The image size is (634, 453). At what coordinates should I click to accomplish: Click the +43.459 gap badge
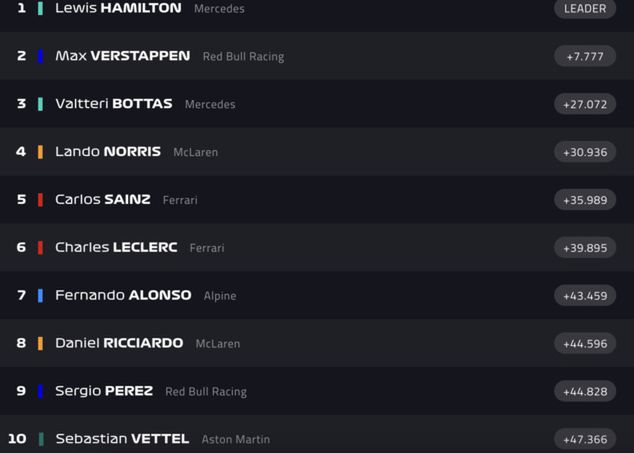click(585, 296)
